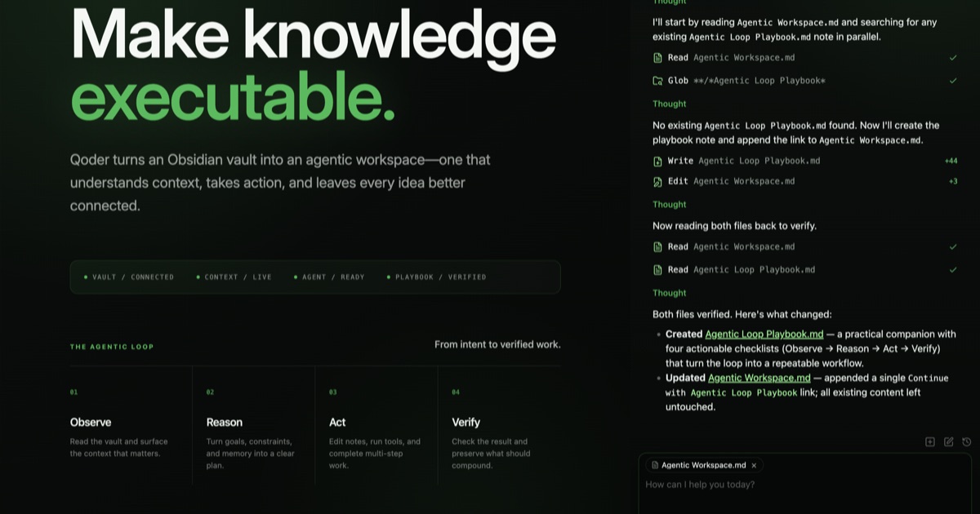Expand the Thought above 'Both files verified'
This screenshot has width=980, height=514.
pyautogui.click(x=669, y=293)
